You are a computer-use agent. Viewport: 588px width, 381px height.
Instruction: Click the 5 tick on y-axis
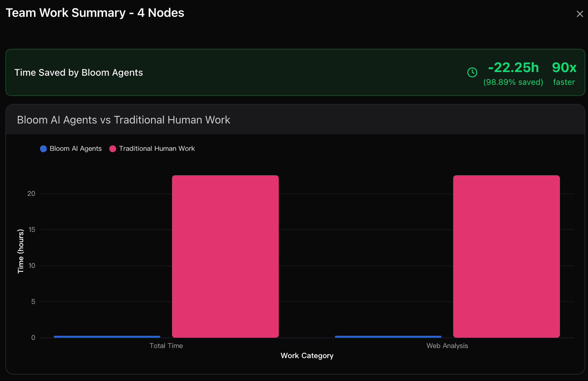pyautogui.click(x=33, y=302)
